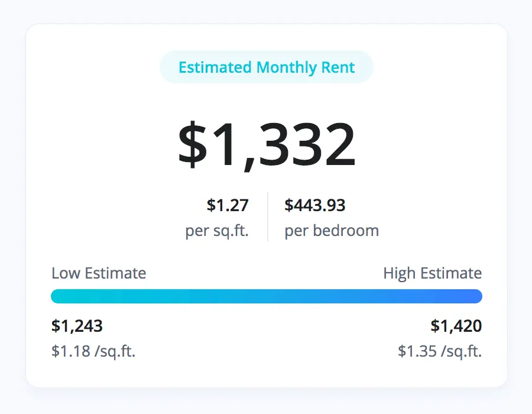
Task: Click the $1.18 /sq.ft. low estimate rate
Action: coord(93,351)
